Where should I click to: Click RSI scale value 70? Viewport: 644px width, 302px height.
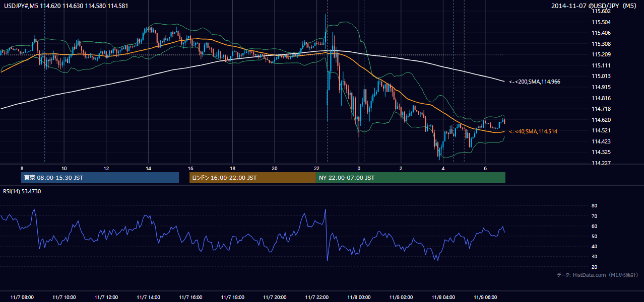tap(594, 216)
